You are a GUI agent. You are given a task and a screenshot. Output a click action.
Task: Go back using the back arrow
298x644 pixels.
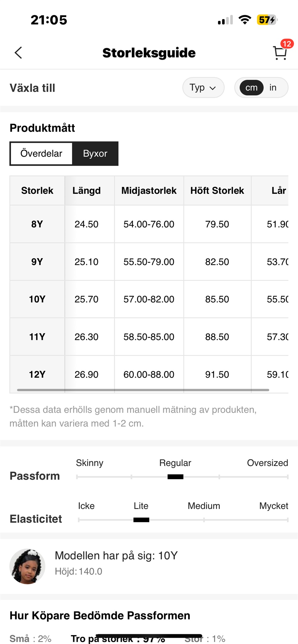click(x=18, y=53)
